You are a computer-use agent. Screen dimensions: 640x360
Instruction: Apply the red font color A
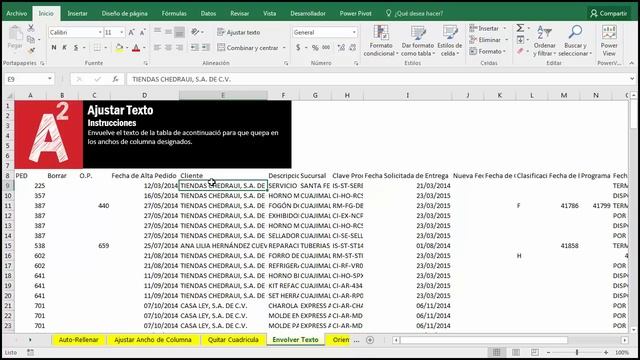pyautogui.click(x=136, y=48)
